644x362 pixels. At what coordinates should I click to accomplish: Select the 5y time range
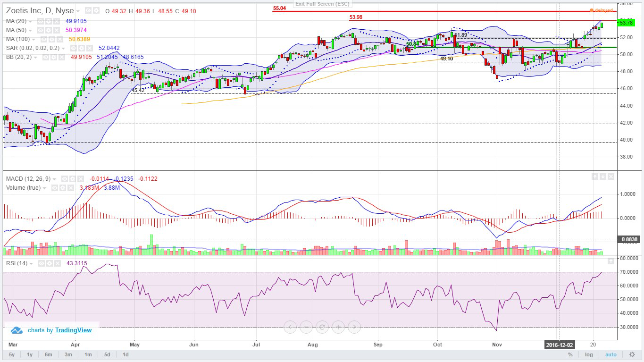12,354
